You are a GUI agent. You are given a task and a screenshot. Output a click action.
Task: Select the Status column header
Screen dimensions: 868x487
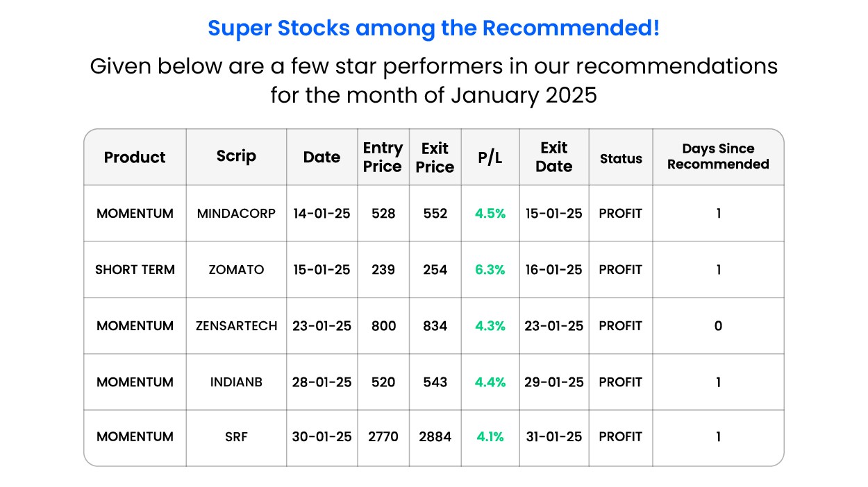[621, 159]
